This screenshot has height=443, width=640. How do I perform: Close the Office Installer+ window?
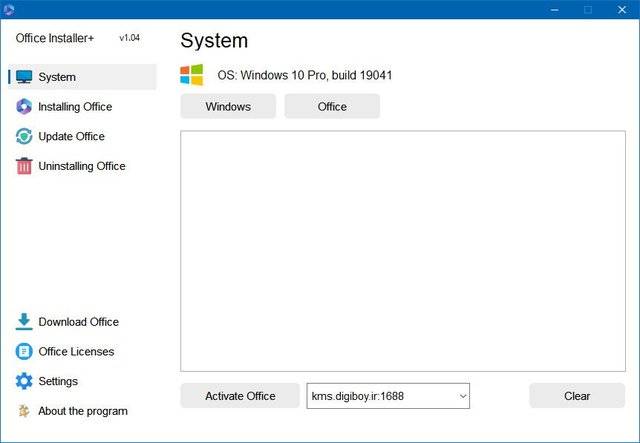(622, 9)
